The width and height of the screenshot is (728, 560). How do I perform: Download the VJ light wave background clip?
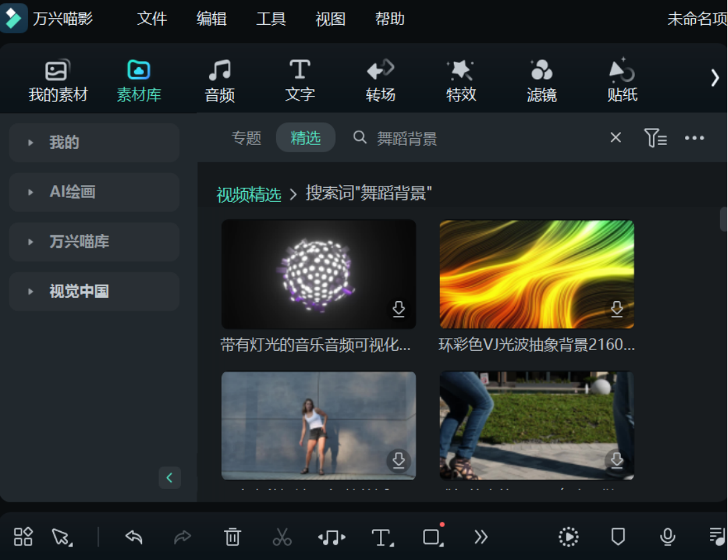coord(617,309)
